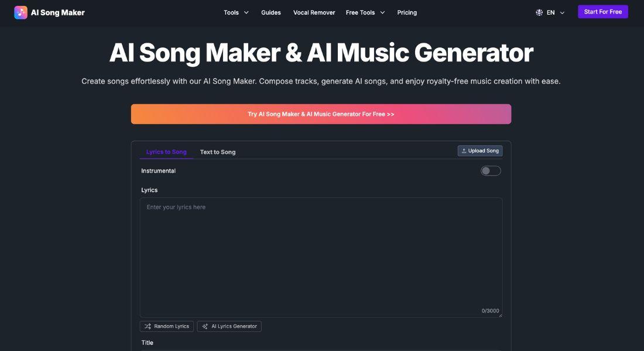This screenshot has height=351, width=644.
Task: Click the AI Song Maker logo icon
Action: pyautogui.click(x=20, y=12)
